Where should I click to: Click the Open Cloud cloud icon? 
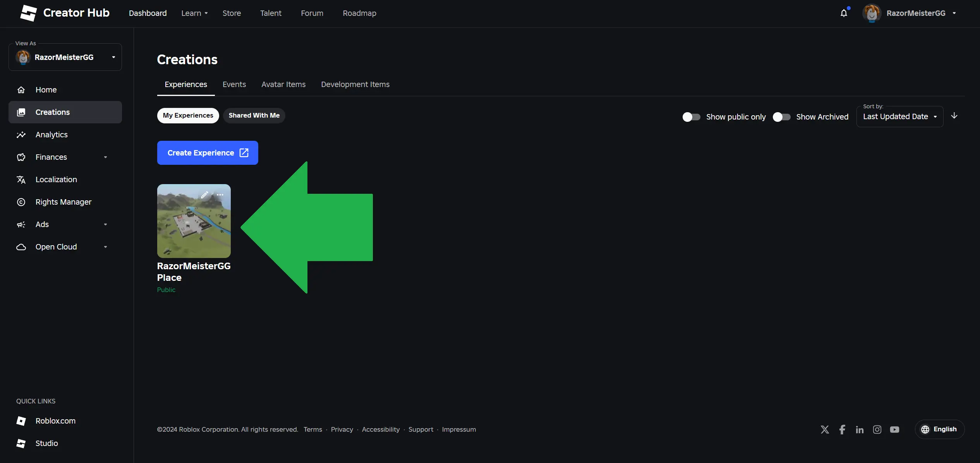pos(21,247)
